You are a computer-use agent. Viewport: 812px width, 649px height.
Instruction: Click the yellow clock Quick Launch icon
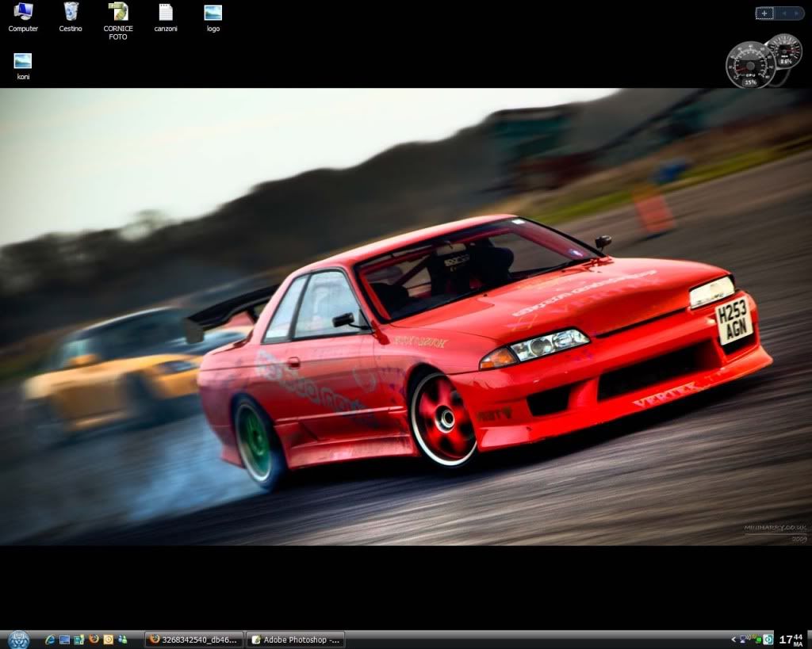[x=108, y=639]
